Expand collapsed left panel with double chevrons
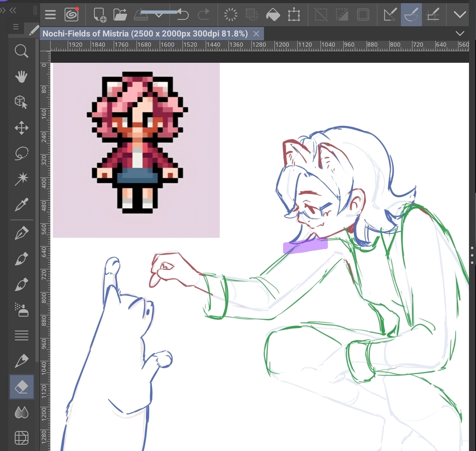 (x=13, y=11)
